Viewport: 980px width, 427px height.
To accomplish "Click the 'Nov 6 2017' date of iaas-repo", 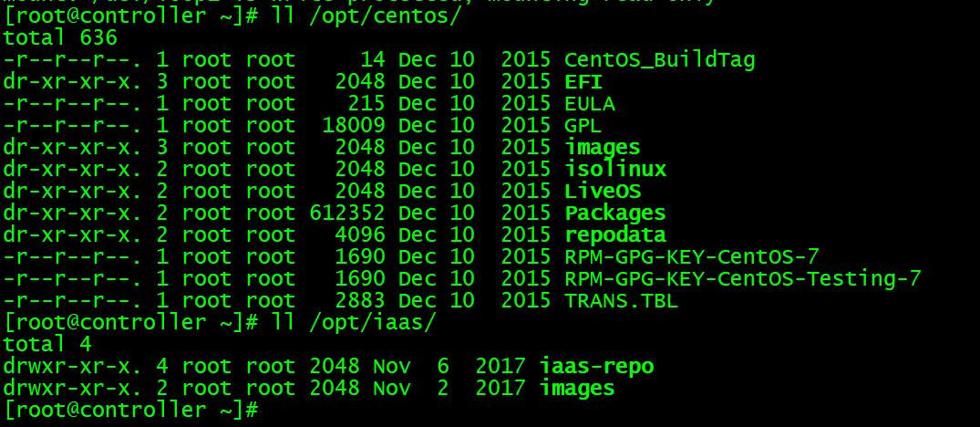I will point(449,367).
